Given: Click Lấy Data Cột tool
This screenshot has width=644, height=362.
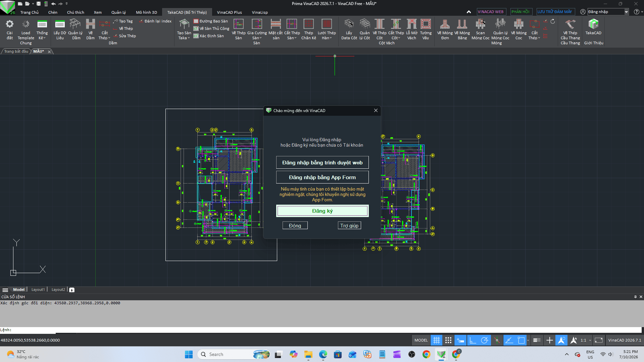Looking at the screenshot, I should (x=349, y=29).
